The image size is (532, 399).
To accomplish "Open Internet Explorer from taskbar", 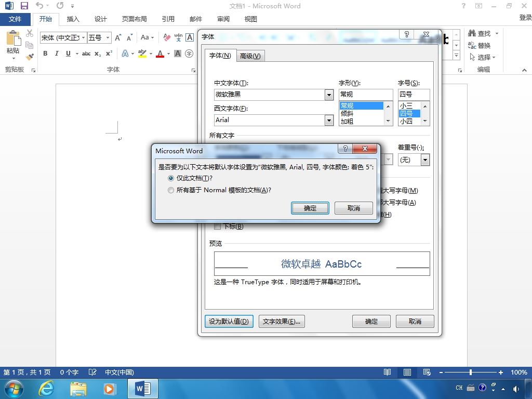I will 46,389.
